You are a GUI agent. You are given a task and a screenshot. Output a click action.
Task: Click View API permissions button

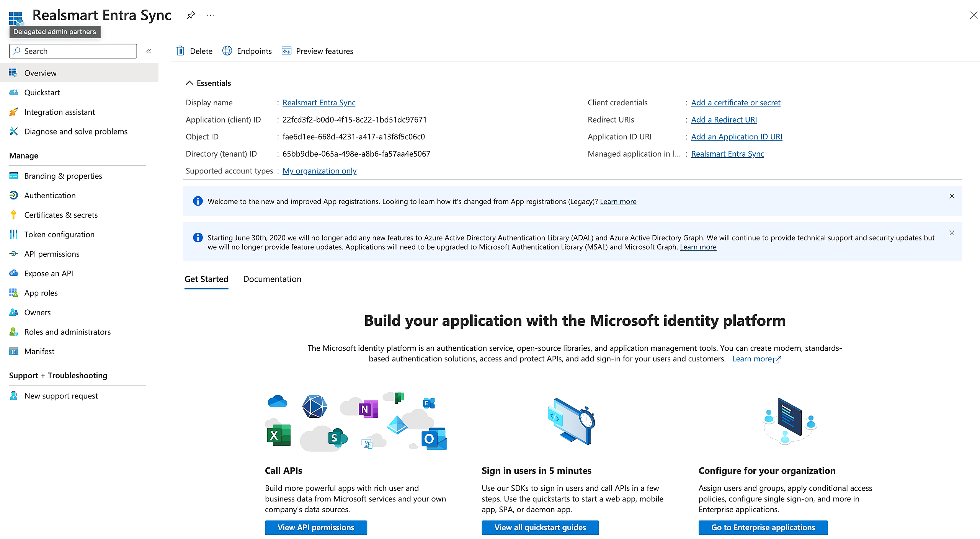coord(316,528)
